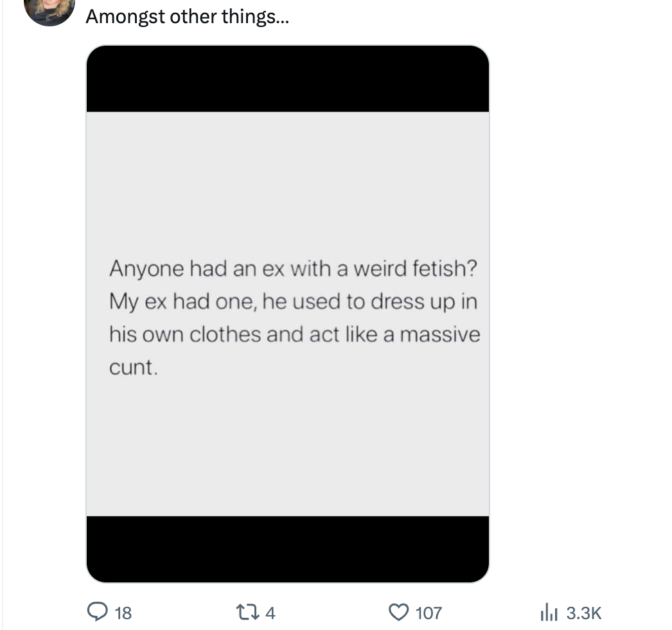Click the reply count of 18
672x630 pixels.
pyautogui.click(x=123, y=613)
